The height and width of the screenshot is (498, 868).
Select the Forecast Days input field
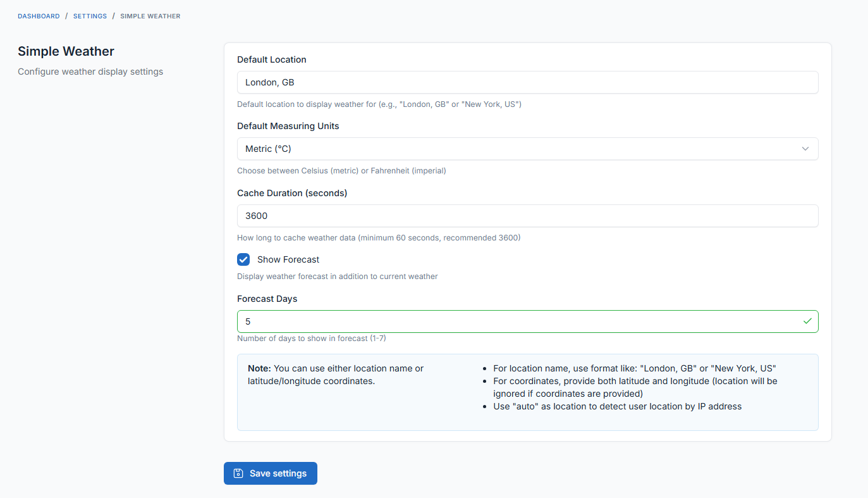pyautogui.click(x=518, y=321)
